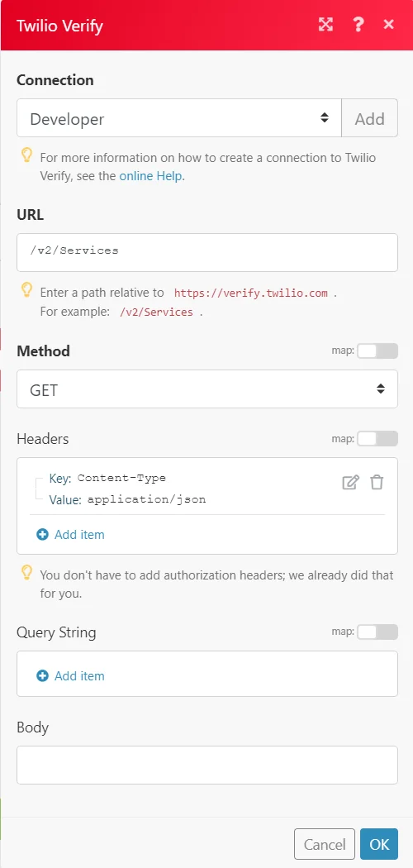Expand the dialog with the fullscreen arrows icon
413x868 pixels.
[x=325, y=24]
